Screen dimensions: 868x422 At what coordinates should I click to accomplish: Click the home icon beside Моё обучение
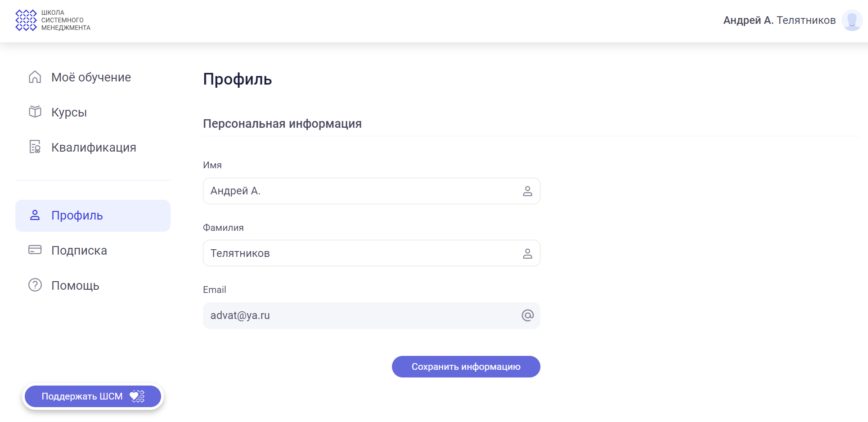[35, 77]
